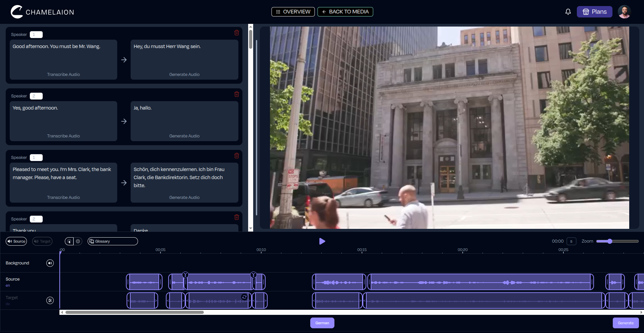Click the translate arrow beside 'Schön, dich kennenzulernen'
The width and height of the screenshot is (644, 333).
(124, 183)
